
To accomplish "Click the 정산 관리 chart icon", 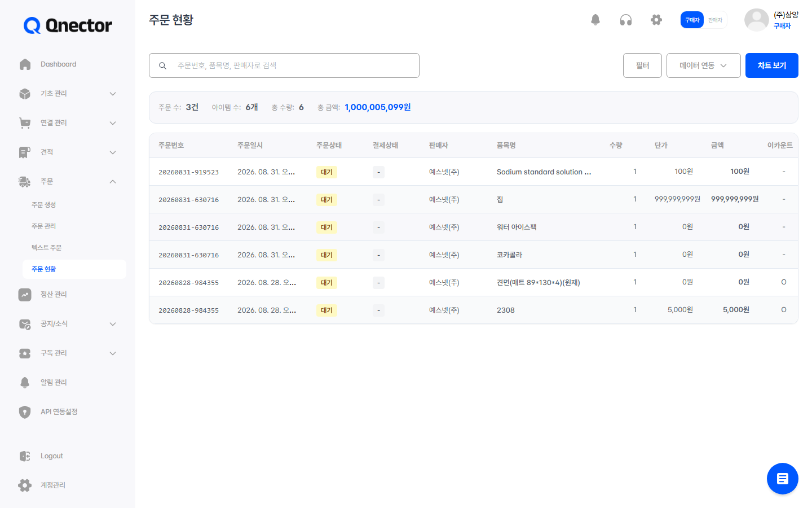I will point(25,295).
